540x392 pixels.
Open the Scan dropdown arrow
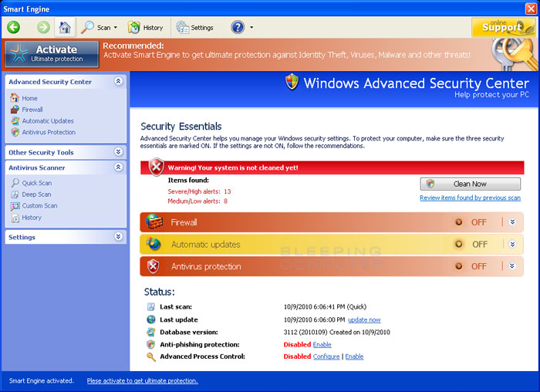[116, 28]
